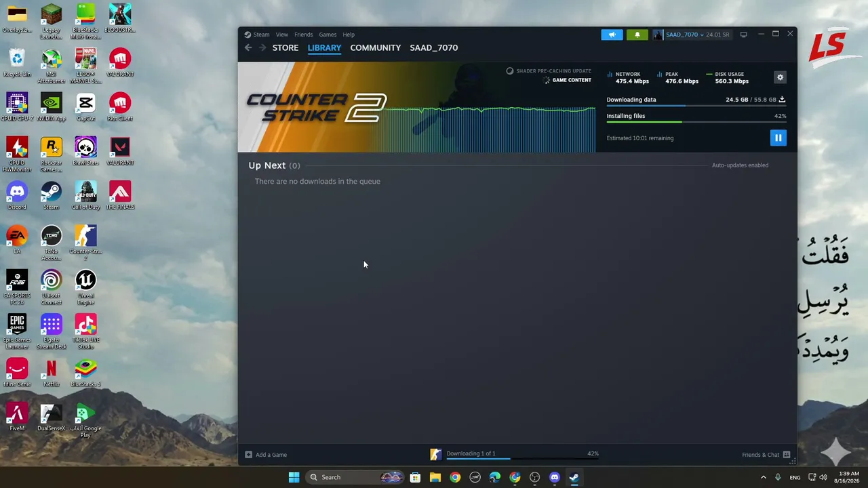Viewport: 868px width, 488px height.
Task: Select the Netflix desktop icon
Action: (52, 373)
